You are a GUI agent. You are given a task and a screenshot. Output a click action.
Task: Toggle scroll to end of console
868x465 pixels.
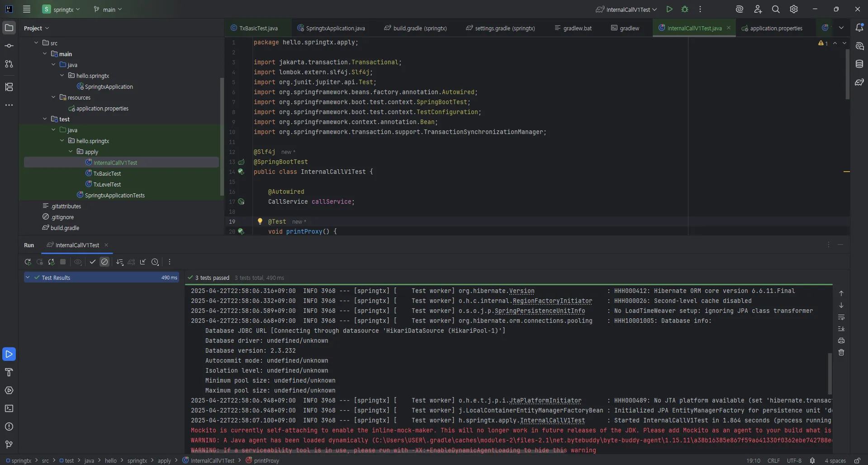[841, 329]
